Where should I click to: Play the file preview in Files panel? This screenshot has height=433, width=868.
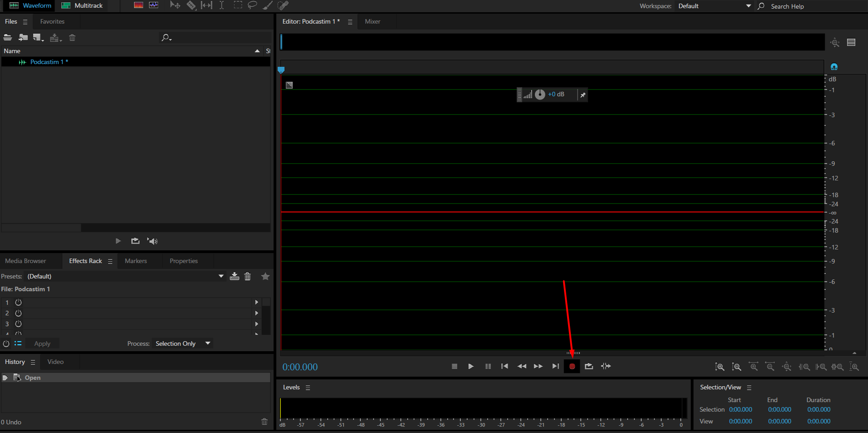tap(118, 241)
